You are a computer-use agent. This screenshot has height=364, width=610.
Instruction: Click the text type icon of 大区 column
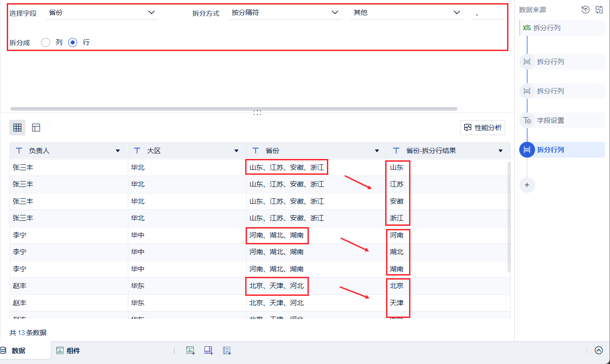tap(137, 151)
